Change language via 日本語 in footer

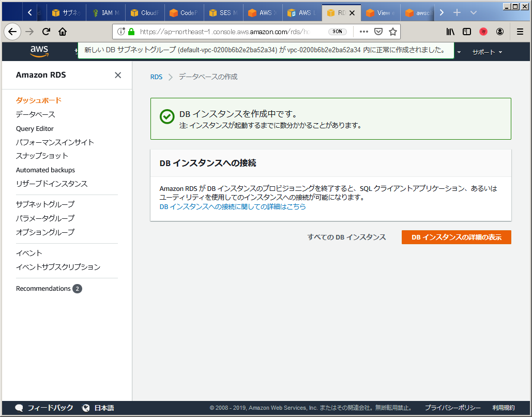(x=104, y=408)
